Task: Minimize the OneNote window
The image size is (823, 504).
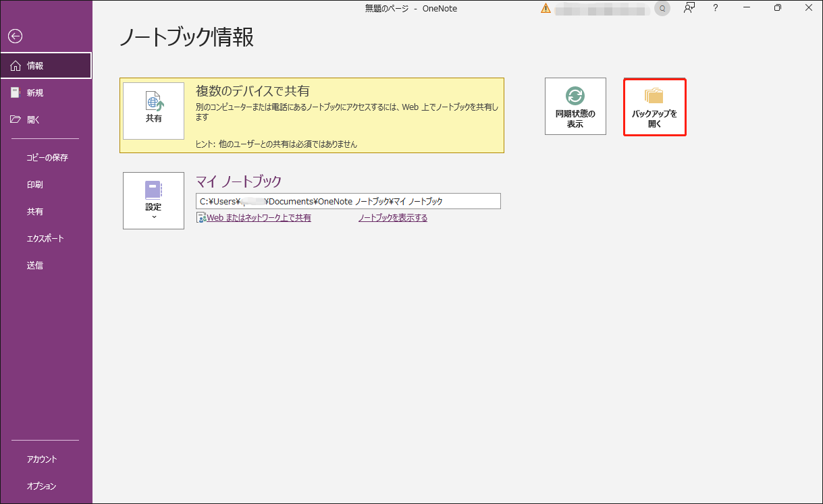Action: tap(746, 8)
